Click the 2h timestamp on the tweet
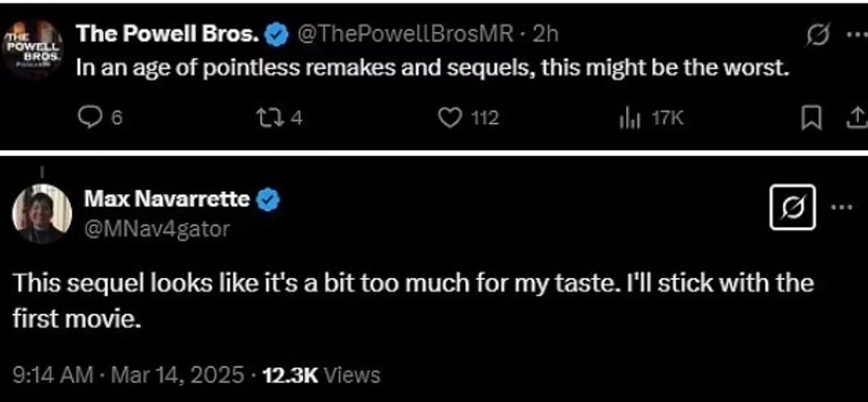 (x=545, y=35)
